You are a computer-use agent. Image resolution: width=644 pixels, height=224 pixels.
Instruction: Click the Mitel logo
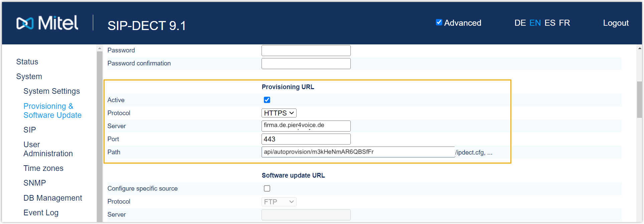pyautogui.click(x=47, y=23)
